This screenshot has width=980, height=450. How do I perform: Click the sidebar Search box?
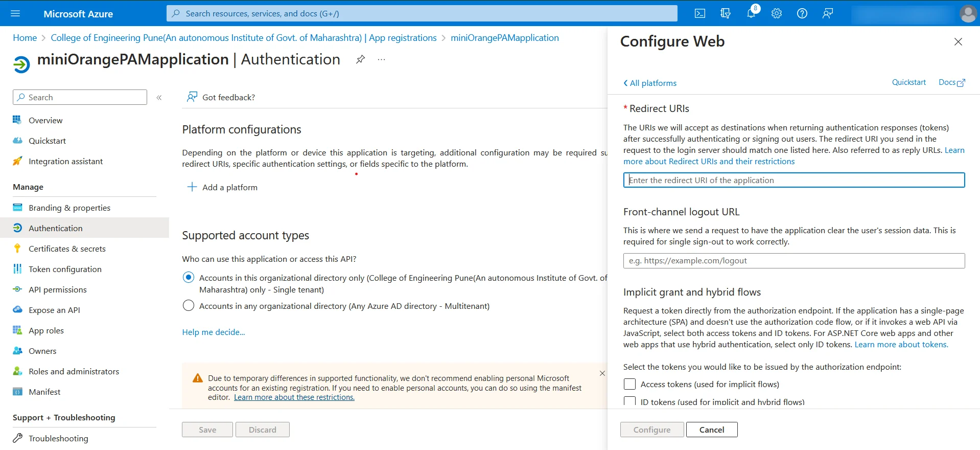coord(80,97)
